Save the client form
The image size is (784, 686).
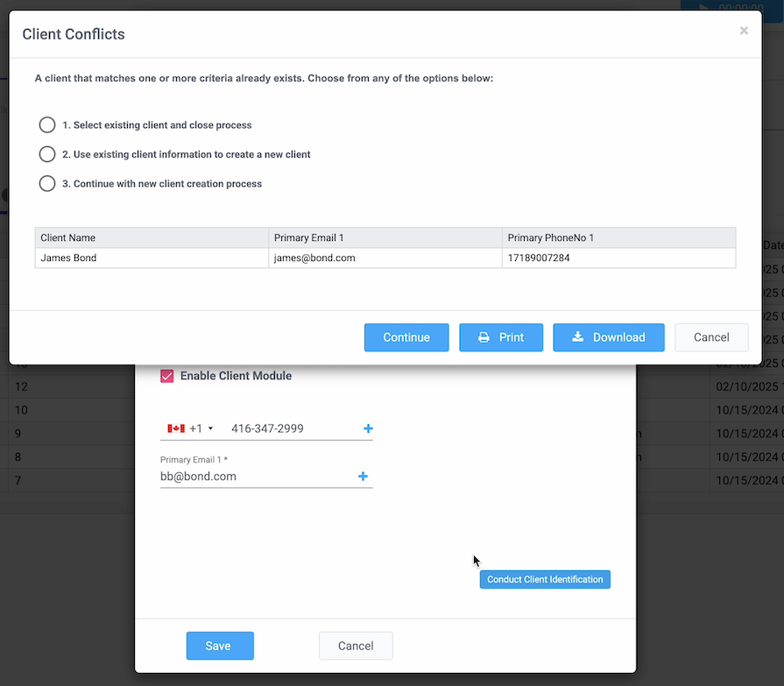point(220,646)
